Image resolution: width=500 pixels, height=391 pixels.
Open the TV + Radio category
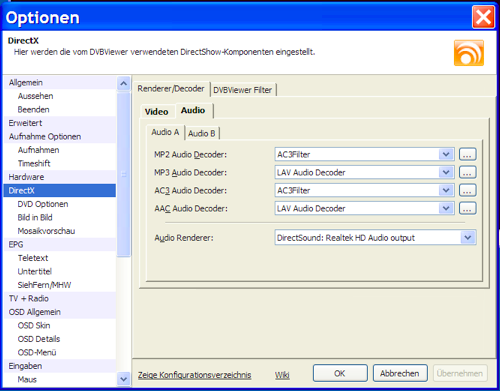[60, 298]
